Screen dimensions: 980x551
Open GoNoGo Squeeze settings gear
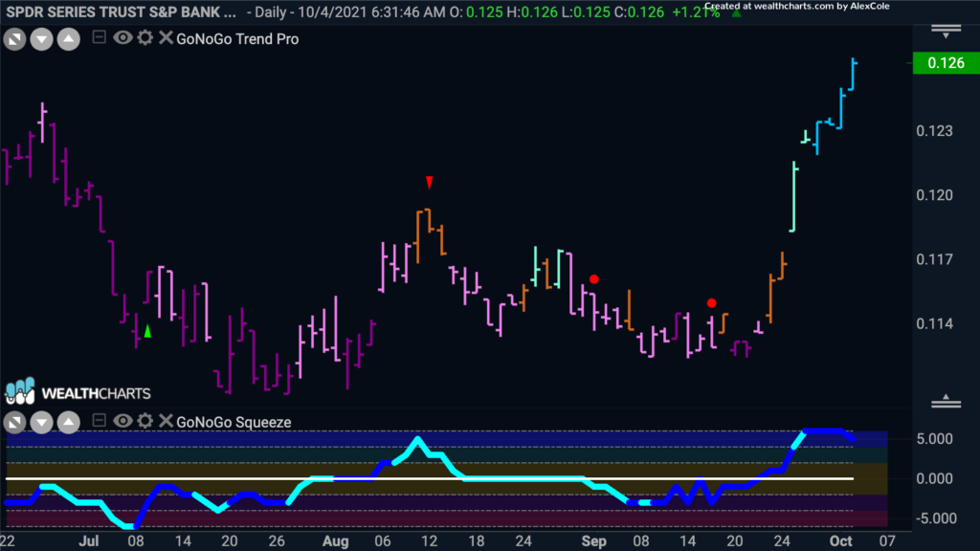pyautogui.click(x=145, y=421)
